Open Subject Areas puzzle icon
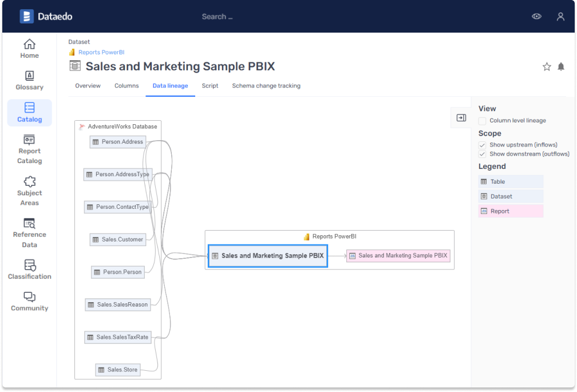Screen dimensions: 577x392 [29, 182]
